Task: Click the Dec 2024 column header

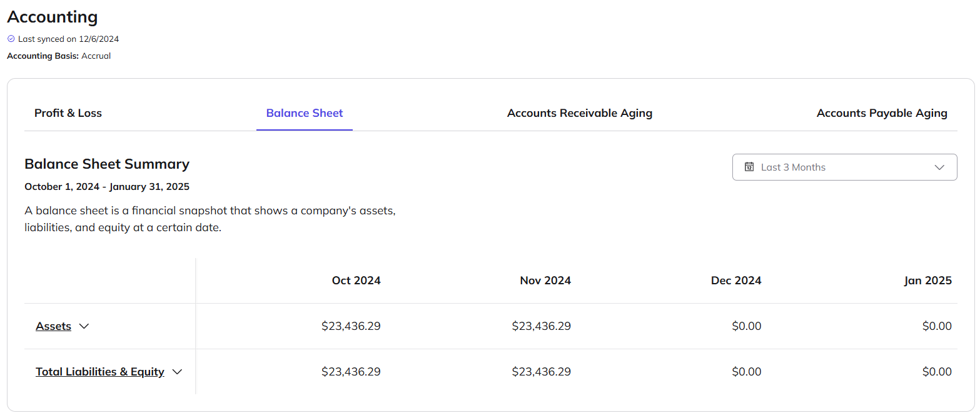Action: tap(736, 281)
